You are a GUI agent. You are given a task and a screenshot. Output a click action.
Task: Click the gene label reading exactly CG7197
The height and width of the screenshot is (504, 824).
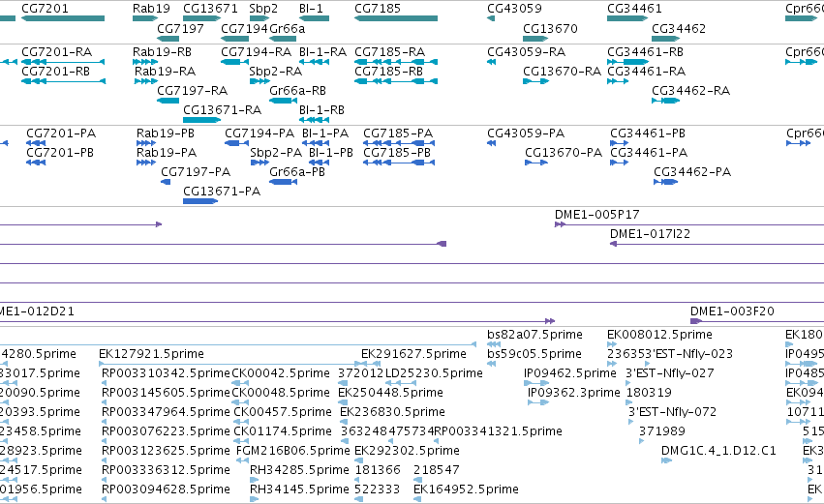tap(180, 28)
